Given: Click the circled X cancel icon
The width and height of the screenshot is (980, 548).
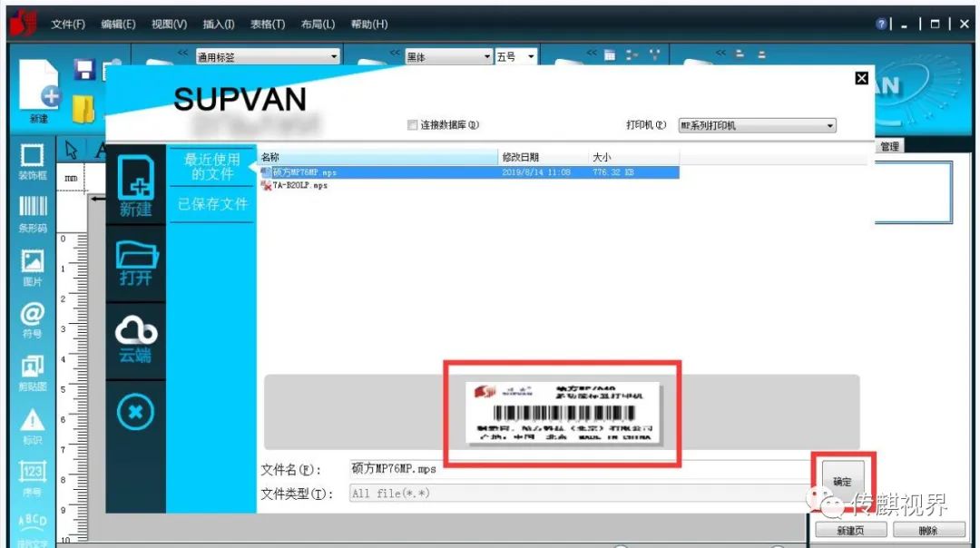Looking at the screenshot, I should (135, 413).
